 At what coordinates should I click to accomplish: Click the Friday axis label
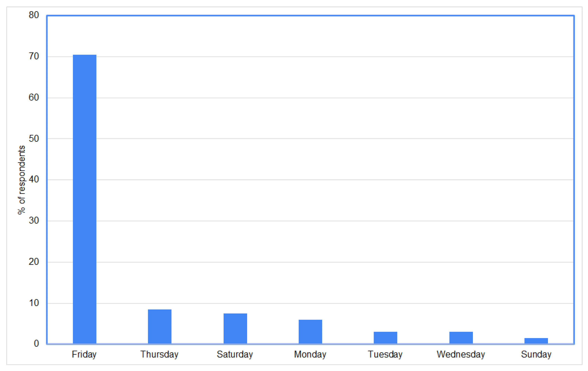click(x=84, y=354)
